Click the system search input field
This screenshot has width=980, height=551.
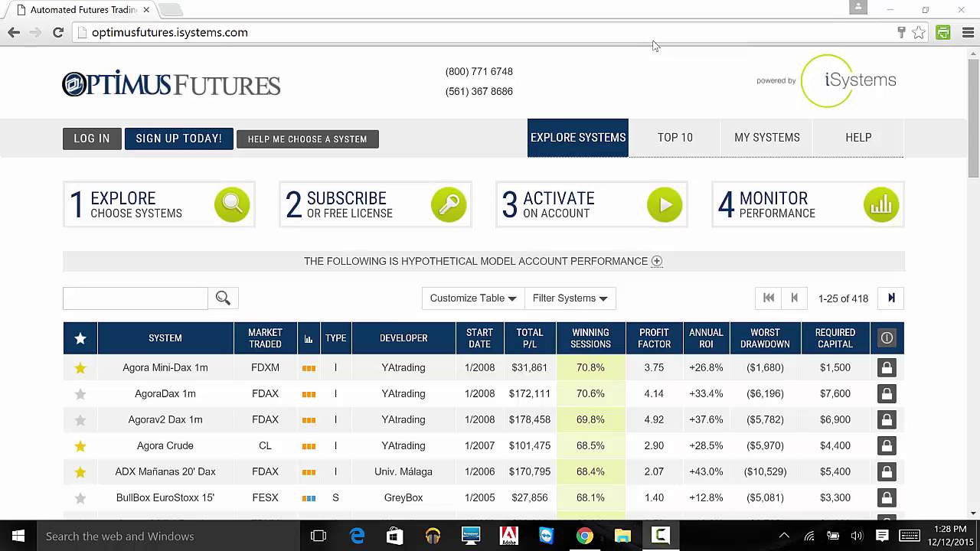[136, 298]
